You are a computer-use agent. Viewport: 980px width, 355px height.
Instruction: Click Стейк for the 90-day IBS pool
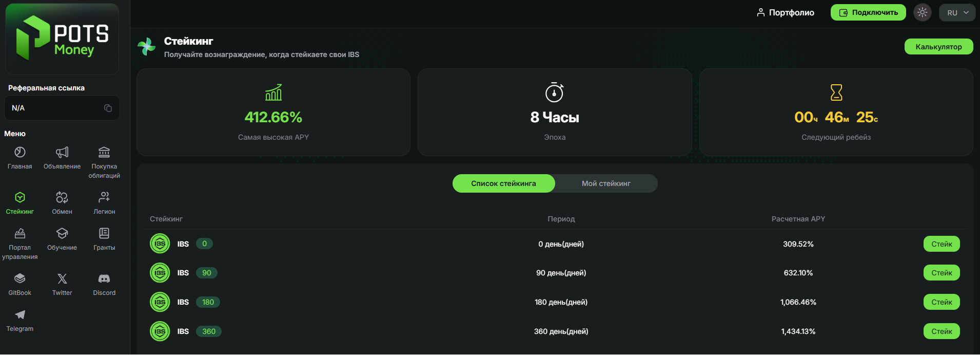coord(942,273)
